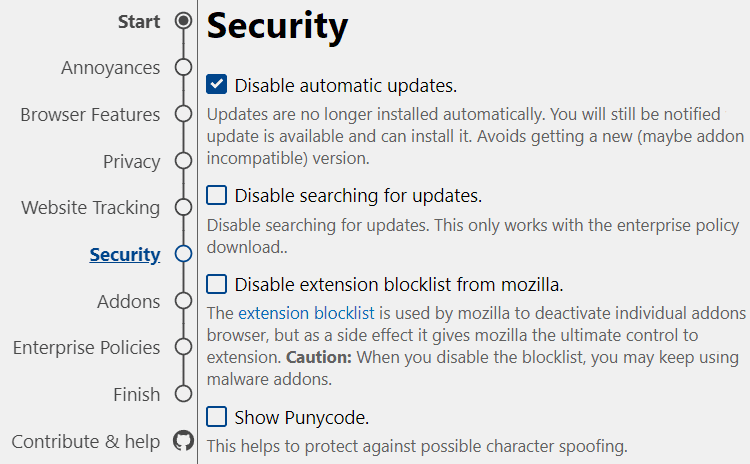Image resolution: width=750 pixels, height=464 pixels.
Task: Open the Privacy section in sidebar
Action: coord(132,162)
